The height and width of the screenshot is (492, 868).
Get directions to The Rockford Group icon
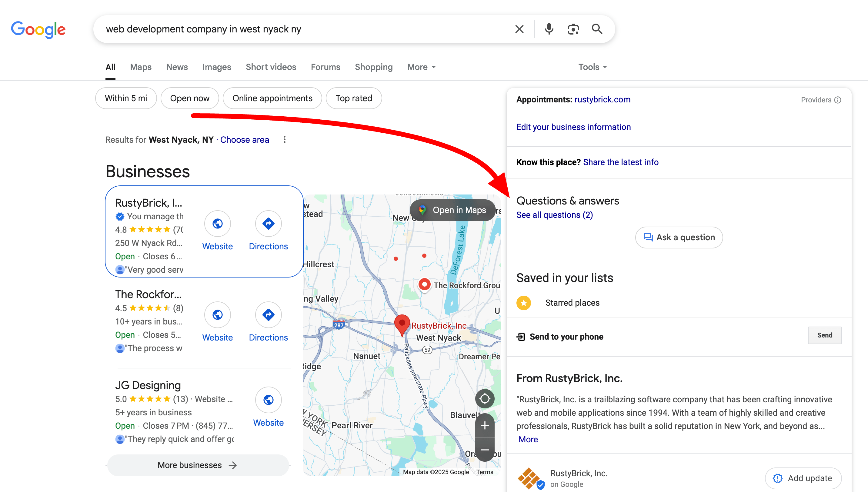point(269,314)
